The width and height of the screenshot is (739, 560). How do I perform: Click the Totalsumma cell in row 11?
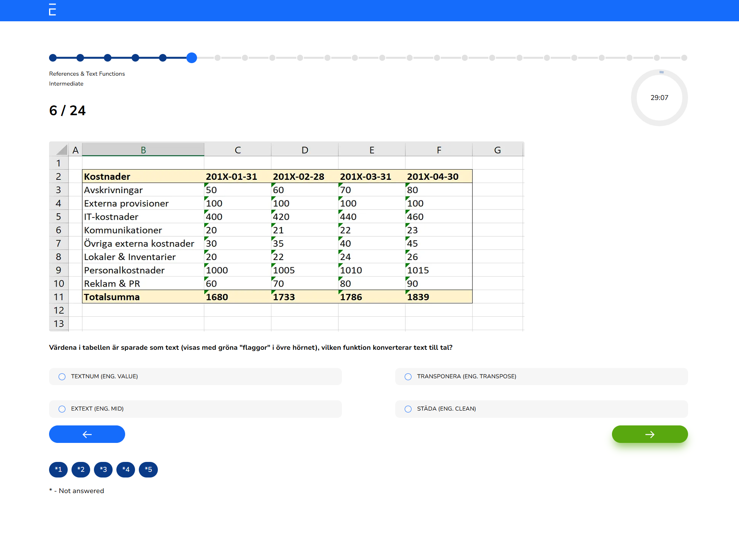111,297
